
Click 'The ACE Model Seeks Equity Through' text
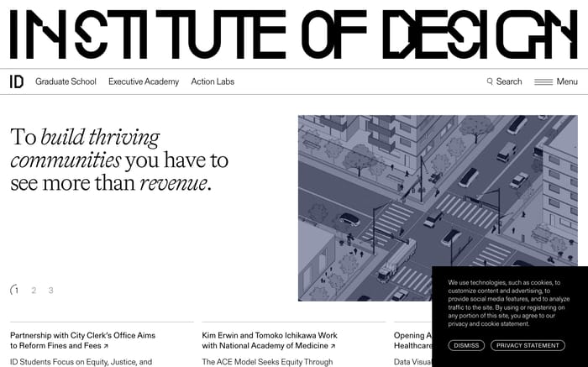[x=267, y=362]
